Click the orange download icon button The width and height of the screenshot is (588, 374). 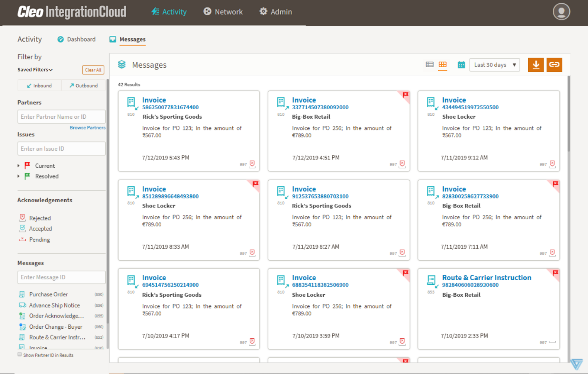536,65
